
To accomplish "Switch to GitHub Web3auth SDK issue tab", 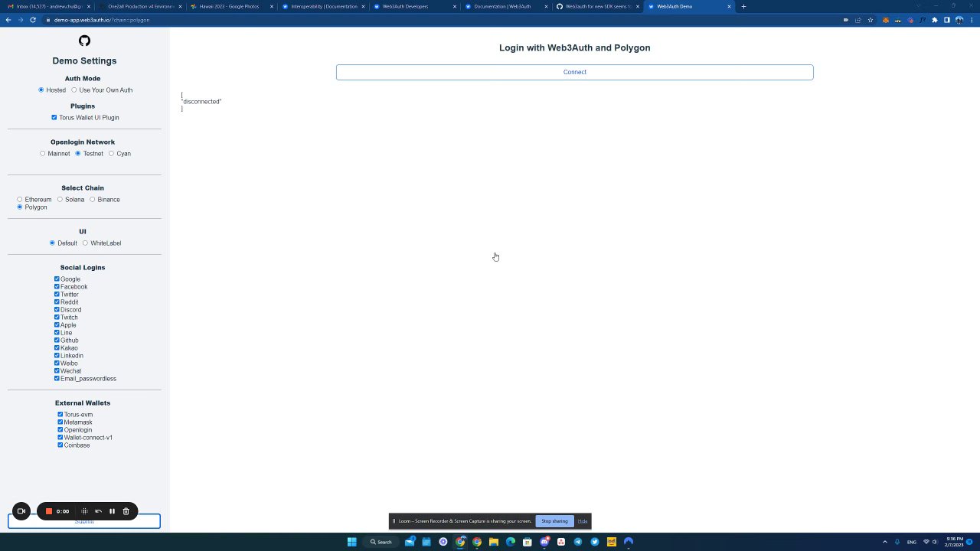I will (597, 6).
